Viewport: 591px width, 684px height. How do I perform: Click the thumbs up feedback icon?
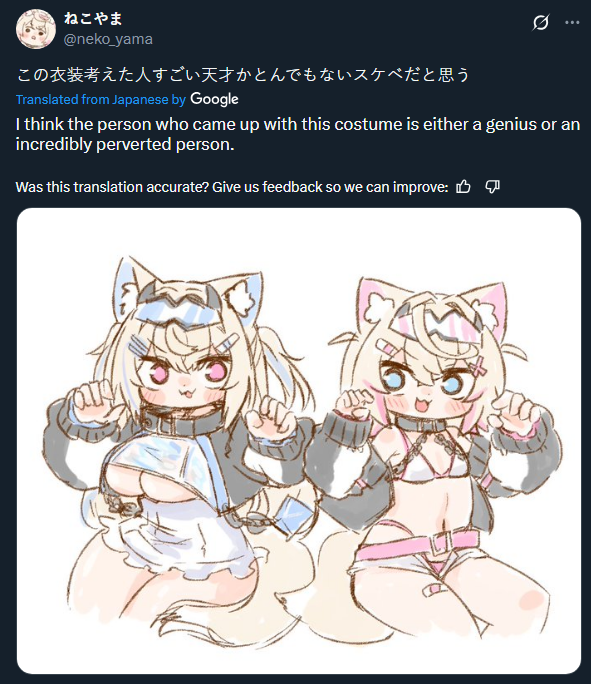pyautogui.click(x=463, y=187)
